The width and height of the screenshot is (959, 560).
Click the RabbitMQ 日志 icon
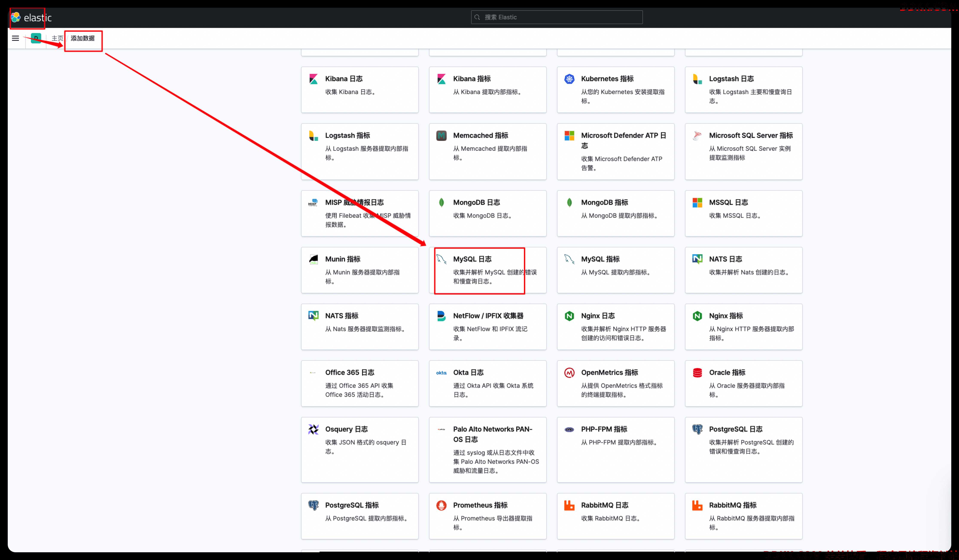pyautogui.click(x=569, y=505)
